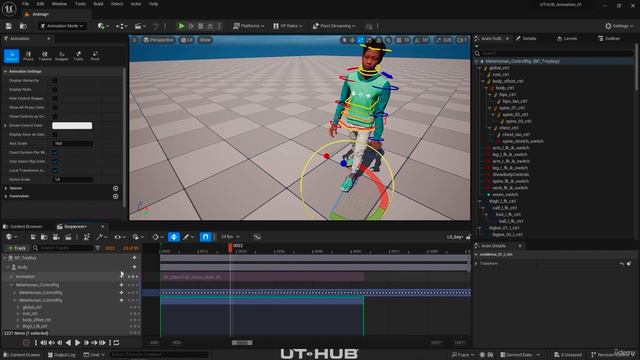The image size is (640, 360).
Task: Open the Pivot tool
Action: click(x=95, y=56)
